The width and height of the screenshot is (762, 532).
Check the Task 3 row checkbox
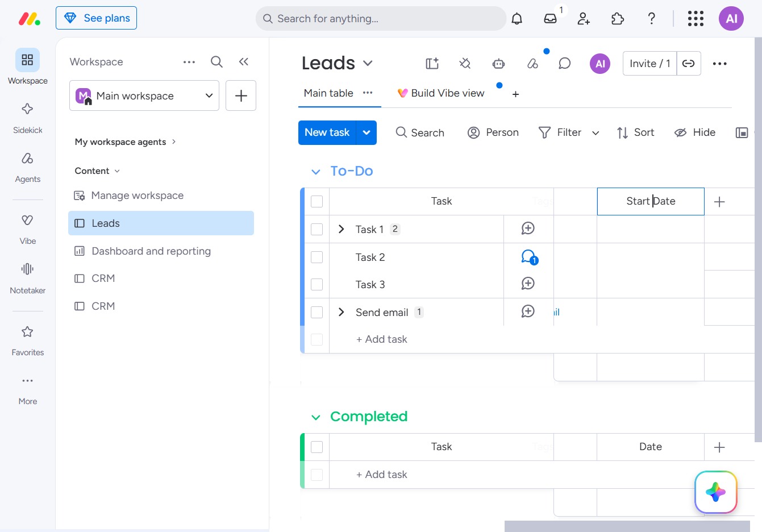pos(317,285)
